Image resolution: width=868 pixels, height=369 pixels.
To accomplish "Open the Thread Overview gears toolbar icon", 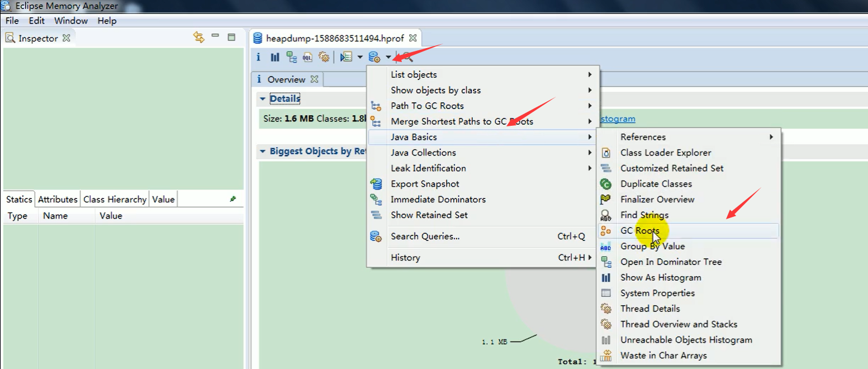I will pyautogui.click(x=324, y=57).
